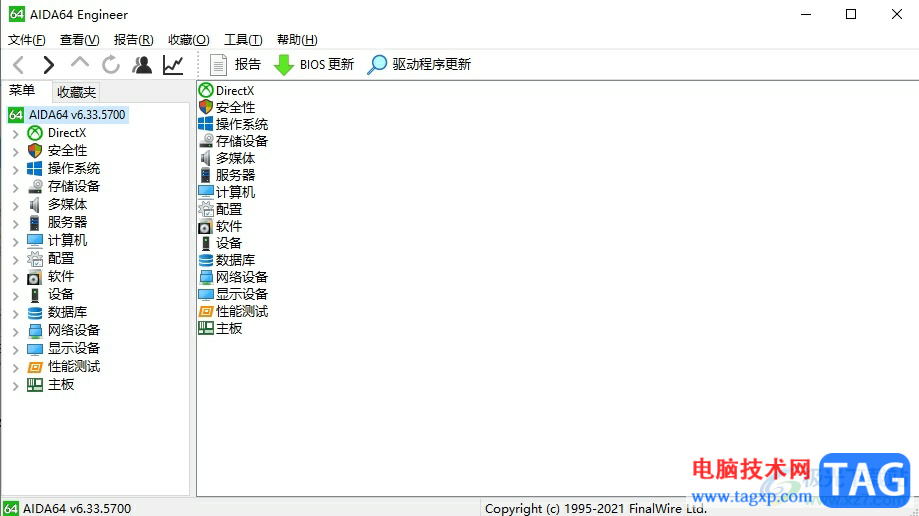Expand the 网络设备 tree node
The height and width of the screenshot is (516, 919).
point(16,332)
